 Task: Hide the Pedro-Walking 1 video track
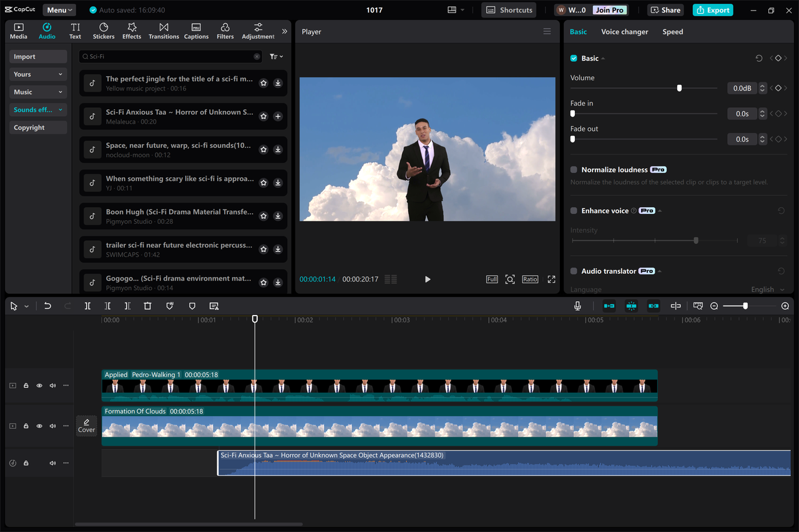pyautogui.click(x=39, y=385)
